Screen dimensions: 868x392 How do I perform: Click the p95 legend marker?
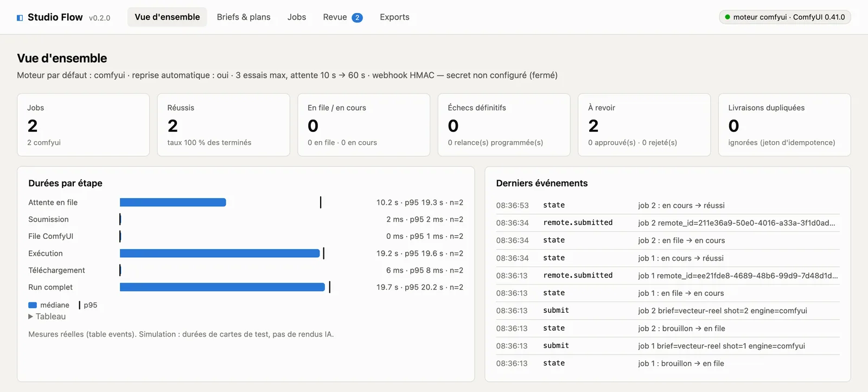click(80, 305)
